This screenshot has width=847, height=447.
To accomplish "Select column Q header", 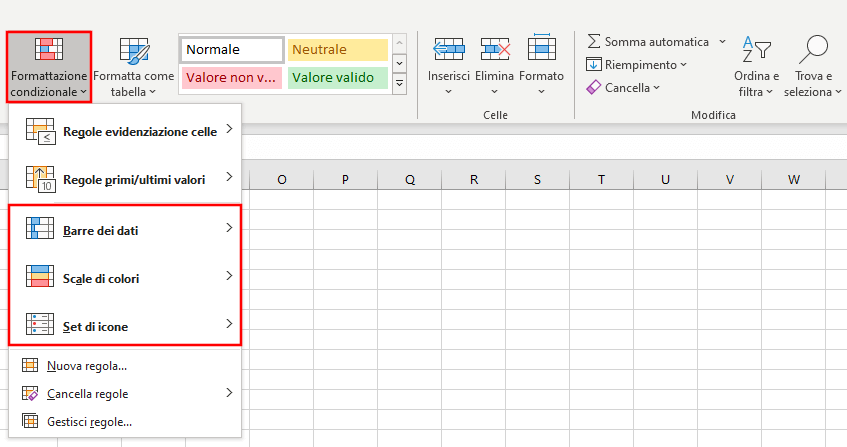I will coord(409,180).
